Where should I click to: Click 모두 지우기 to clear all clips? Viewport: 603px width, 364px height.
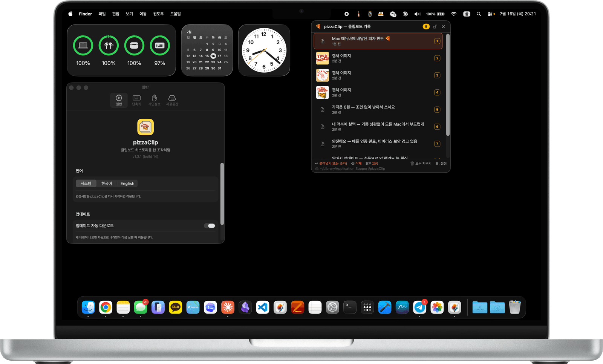click(421, 164)
